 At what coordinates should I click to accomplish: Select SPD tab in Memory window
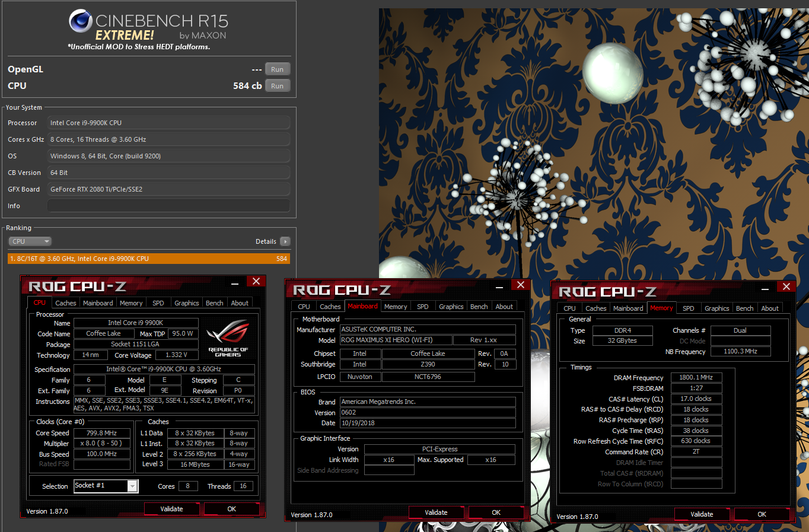click(689, 308)
